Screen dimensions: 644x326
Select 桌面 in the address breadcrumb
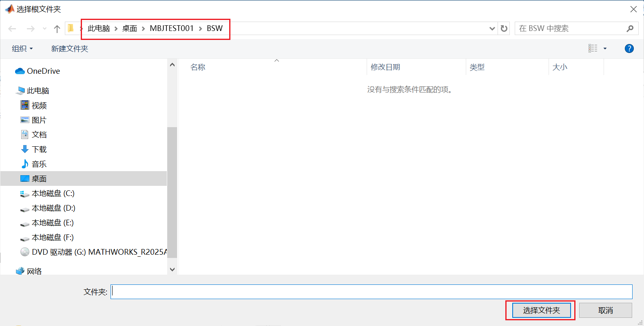tap(130, 28)
